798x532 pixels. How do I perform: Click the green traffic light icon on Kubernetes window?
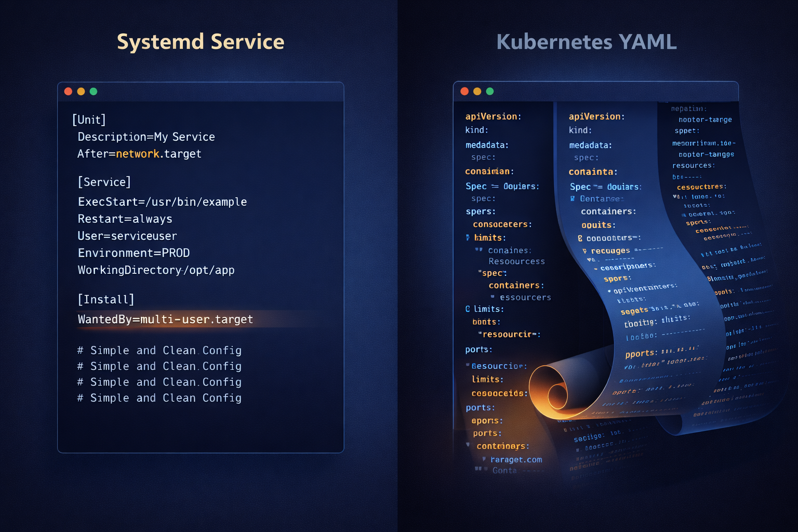click(x=489, y=90)
